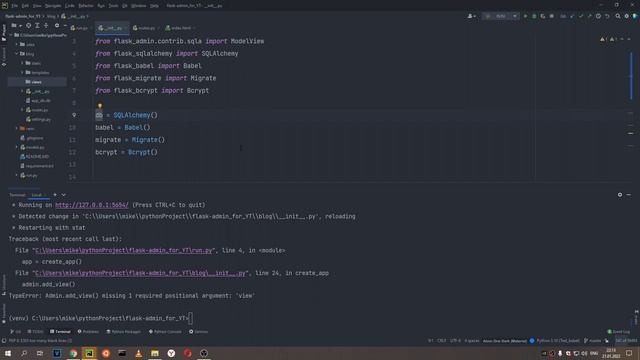Click the lightbulb intention icon in editor
This screenshot has height=360, width=640.
click(100, 106)
